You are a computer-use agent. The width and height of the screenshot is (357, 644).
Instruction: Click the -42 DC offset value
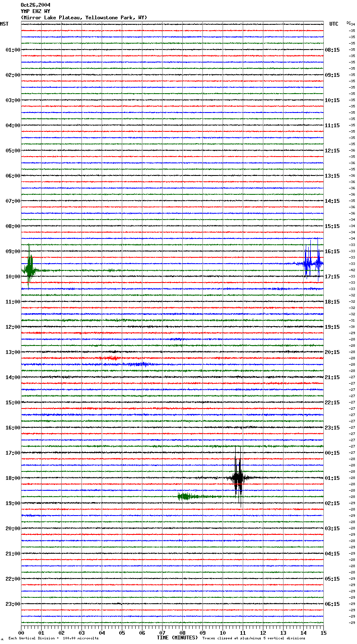[352, 270]
